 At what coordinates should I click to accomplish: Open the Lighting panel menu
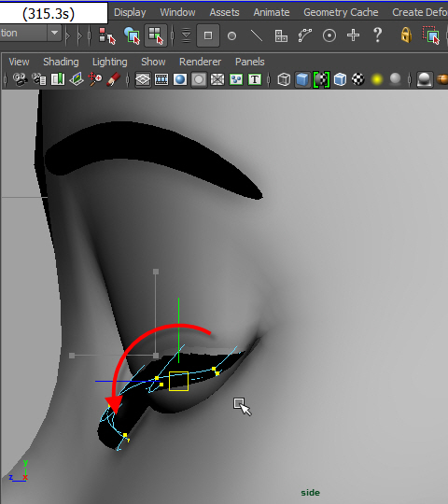point(109,62)
